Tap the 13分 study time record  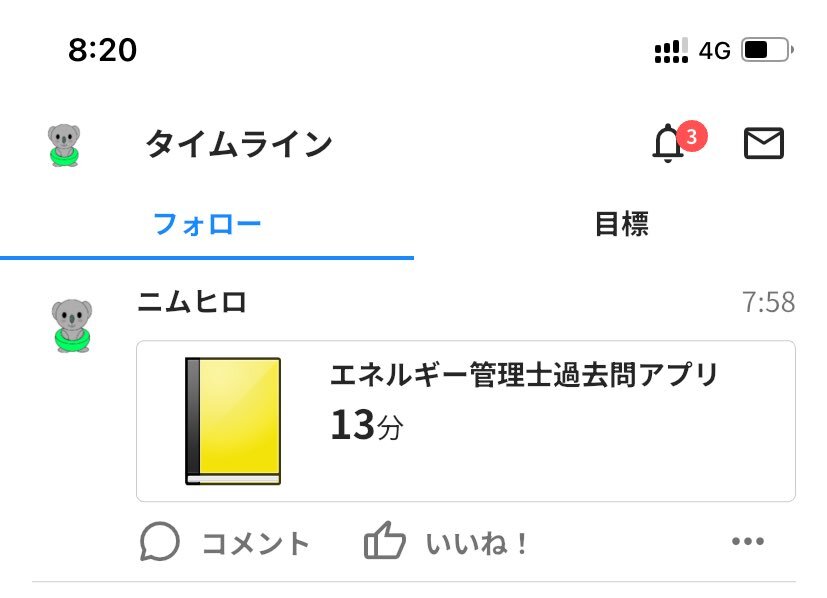tap(366, 426)
